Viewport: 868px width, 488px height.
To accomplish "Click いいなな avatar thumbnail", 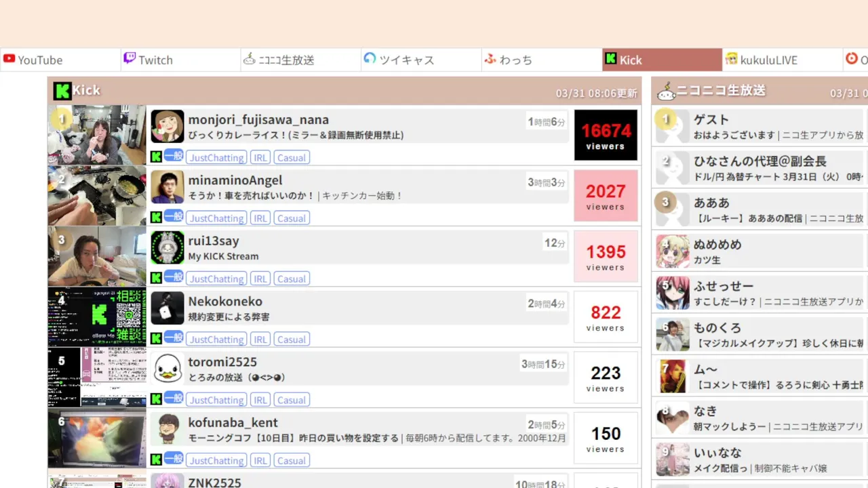I will click(673, 460).
